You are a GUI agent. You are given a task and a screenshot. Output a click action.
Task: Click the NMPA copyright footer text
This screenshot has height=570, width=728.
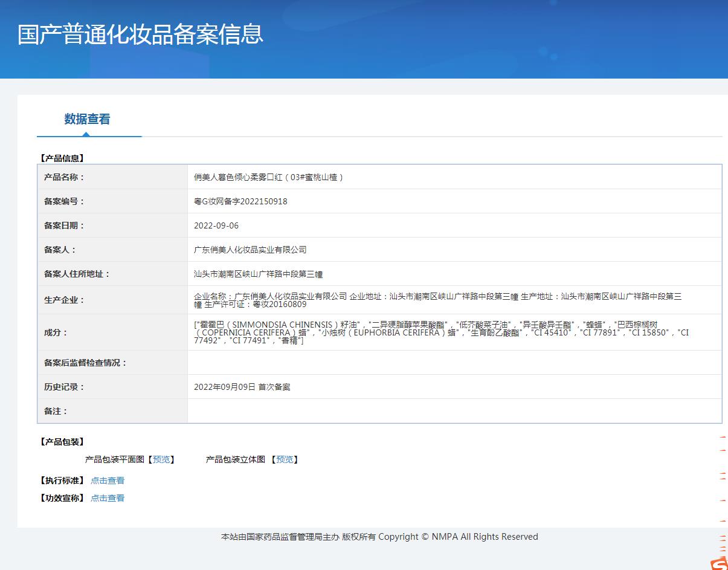(x=379, y=537)
